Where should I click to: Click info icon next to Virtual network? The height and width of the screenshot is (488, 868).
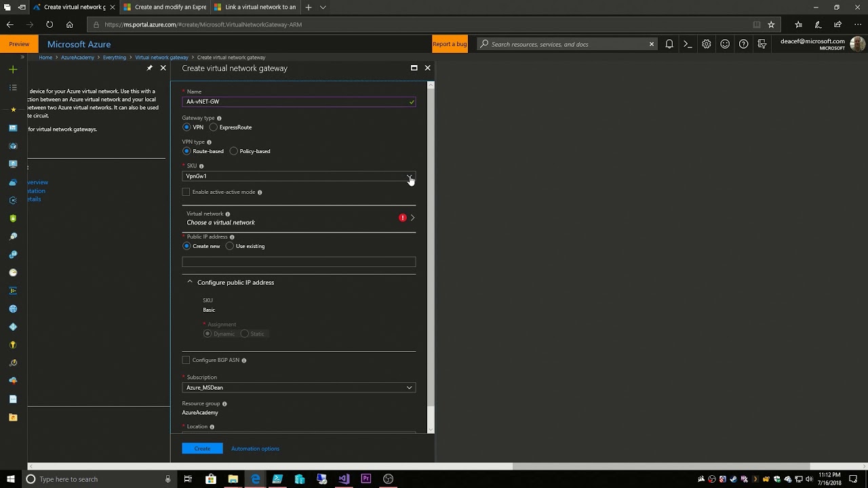tap(228, 214)
